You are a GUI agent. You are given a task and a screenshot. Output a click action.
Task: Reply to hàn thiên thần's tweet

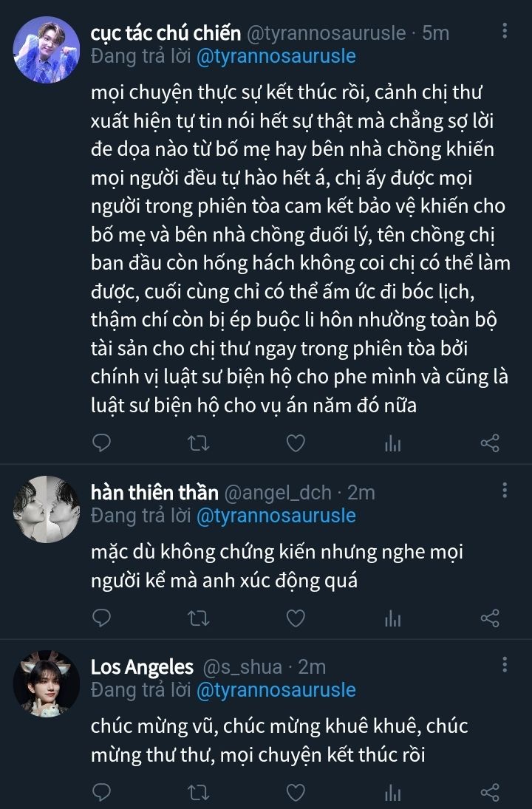102,618
